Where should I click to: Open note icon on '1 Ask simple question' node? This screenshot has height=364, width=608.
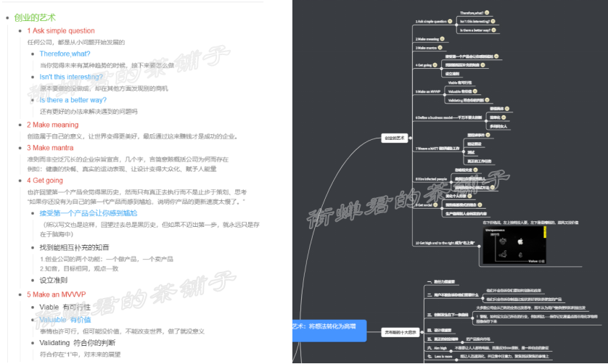[450, 21]
